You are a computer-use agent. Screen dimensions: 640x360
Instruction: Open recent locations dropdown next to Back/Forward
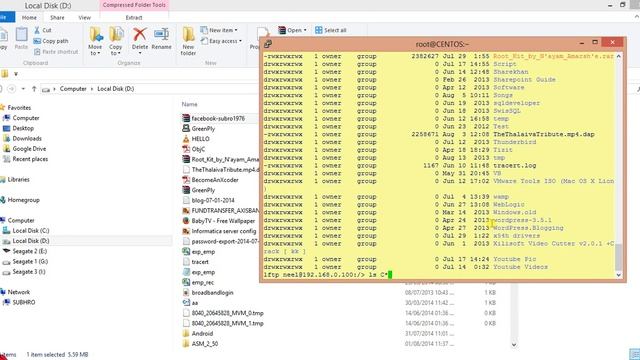[23, 89]
